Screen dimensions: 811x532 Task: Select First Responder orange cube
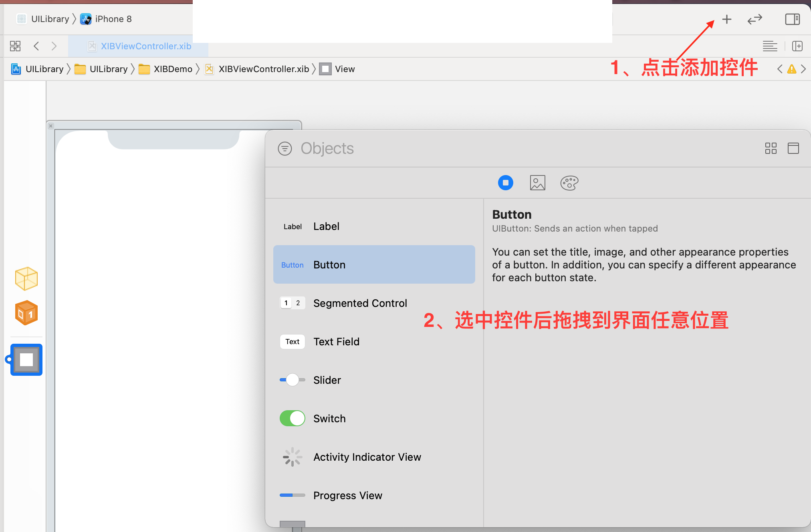(26, 312)
